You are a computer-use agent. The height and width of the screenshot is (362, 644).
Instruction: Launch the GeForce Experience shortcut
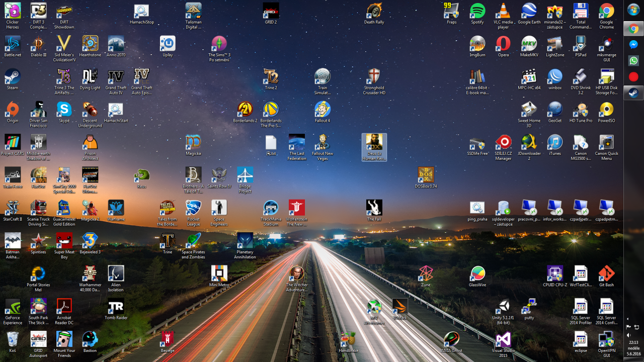[x=13, y=312]
